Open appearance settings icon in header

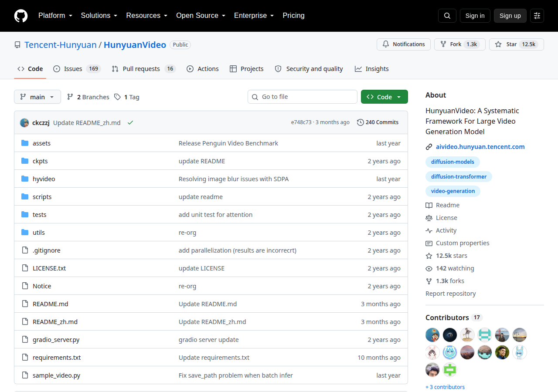tap(537, 16)
